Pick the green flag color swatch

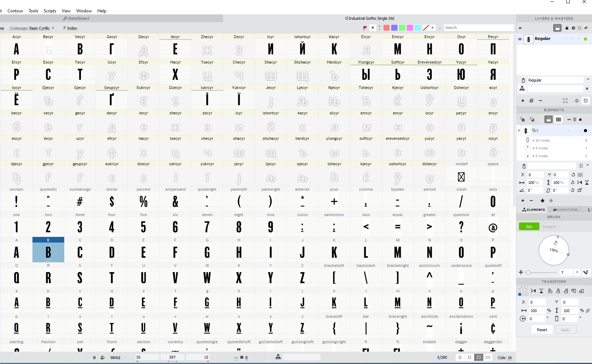[402, 28]
